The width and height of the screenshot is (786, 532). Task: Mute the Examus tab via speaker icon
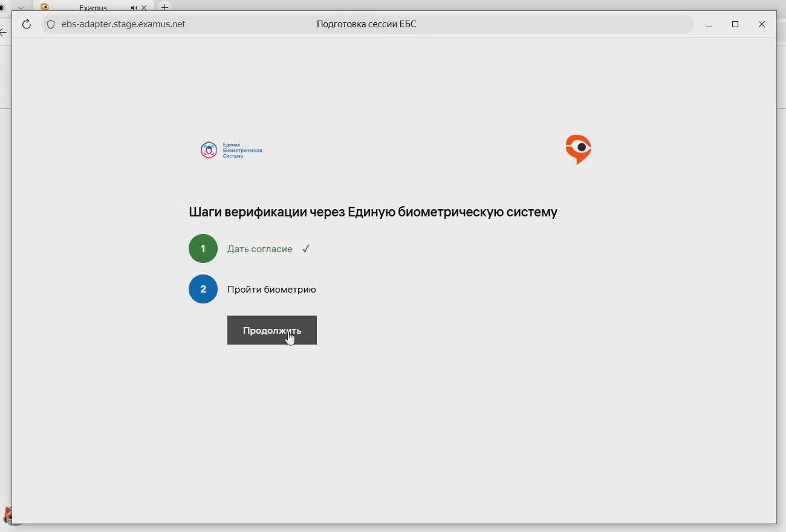134,8
